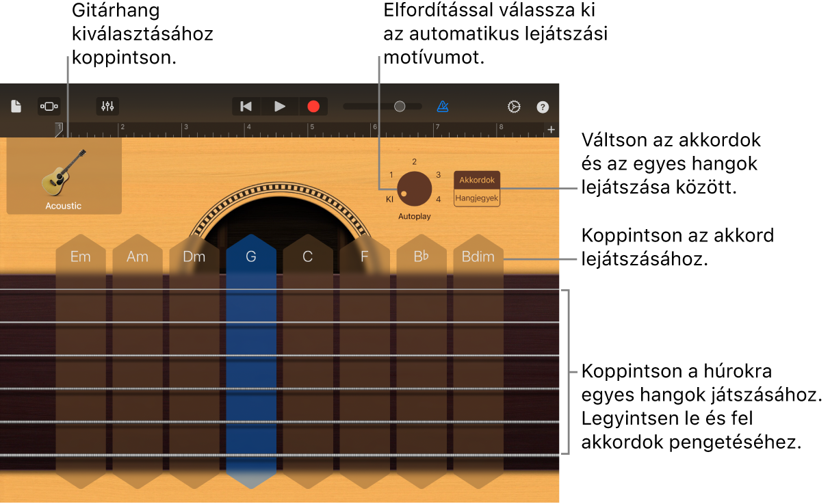Set Autoplay to pattern 1
Viewport: 830px width, 504px height.
391,175
